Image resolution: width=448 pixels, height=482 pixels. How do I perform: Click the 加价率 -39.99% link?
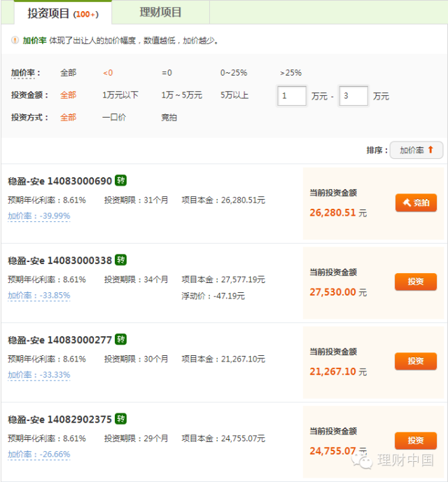39,216
